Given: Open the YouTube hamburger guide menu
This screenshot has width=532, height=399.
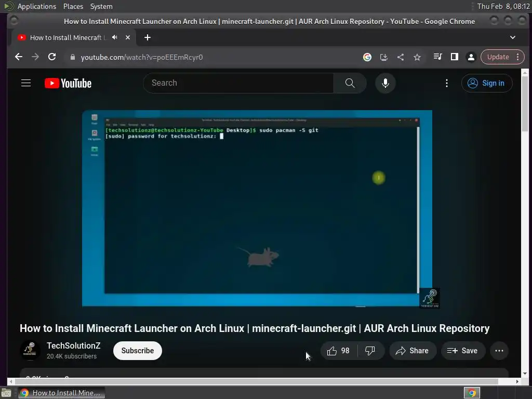Looking at the screenshot, I should pos(26,83).
